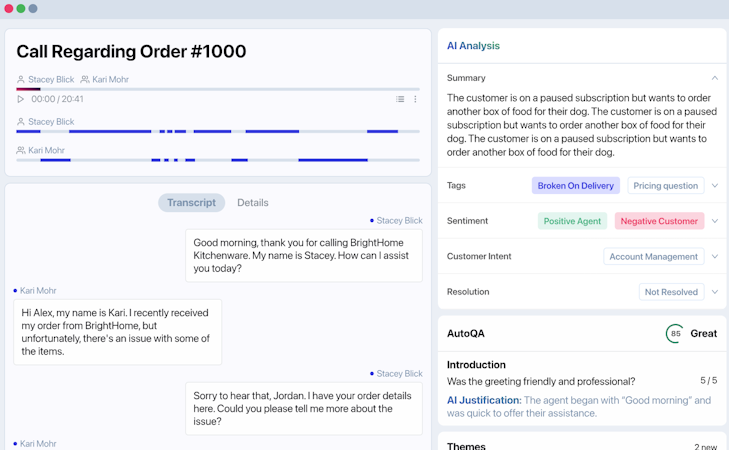Play the call recording
This screenshot has height=450, width=729.
(21, 100)
